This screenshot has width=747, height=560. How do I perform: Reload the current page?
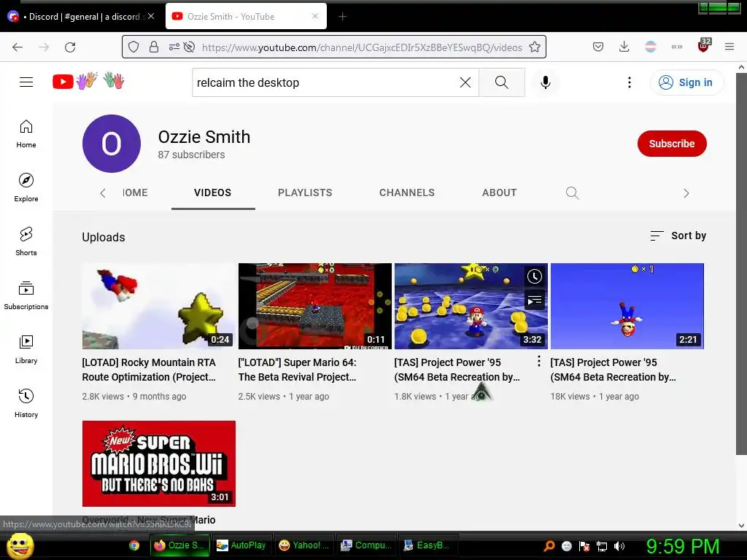pos(70,47)
